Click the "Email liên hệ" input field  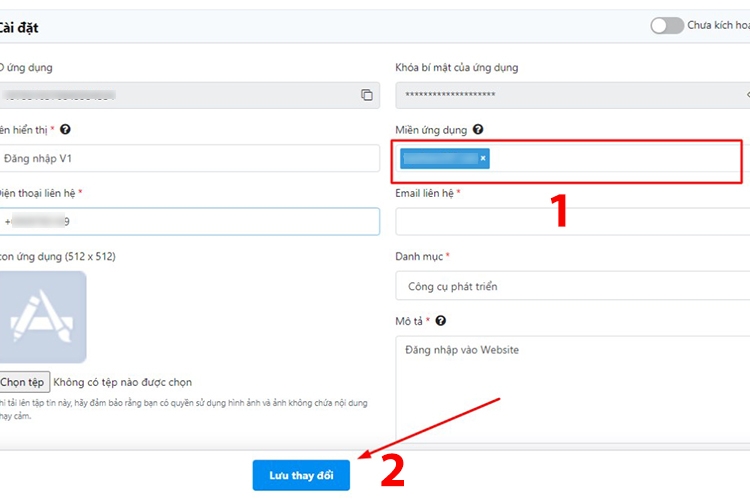[572, 221]
